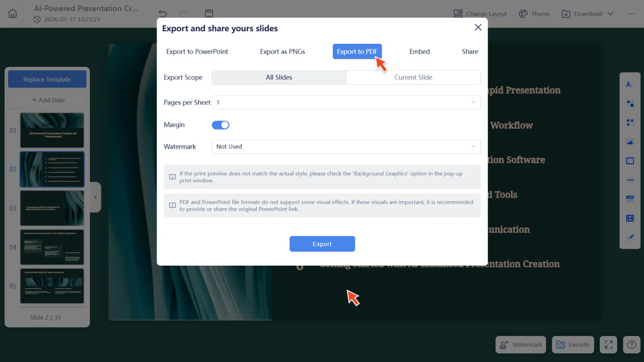
Task: Open the shapes tool in right sidebar
Action: 630,103
